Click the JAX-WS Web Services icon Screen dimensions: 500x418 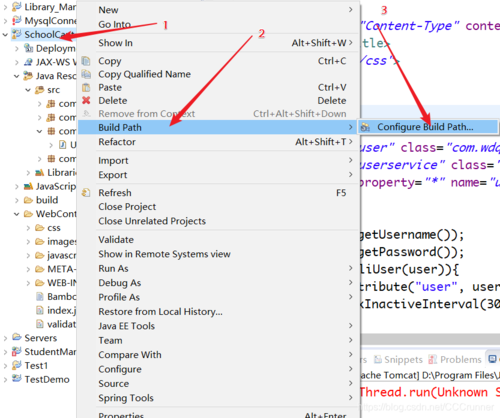coord(28,62)
